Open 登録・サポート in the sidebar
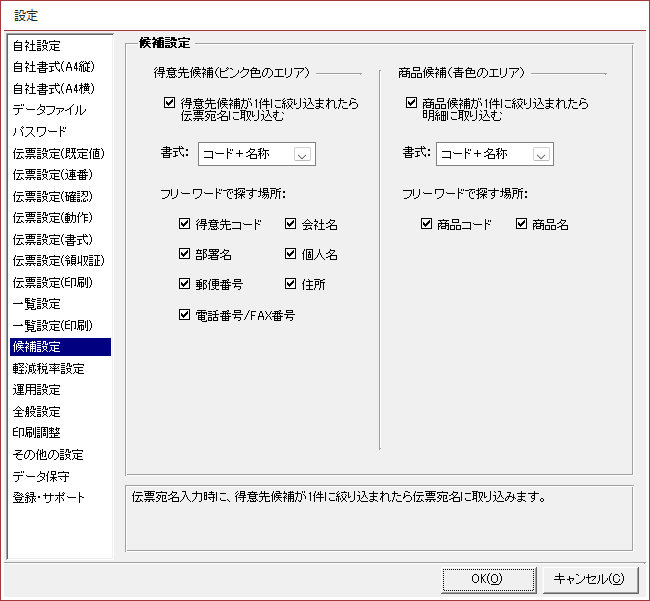The height and width of the screenshot is (601, 650). pyautogui.click(x=49, y=497)
